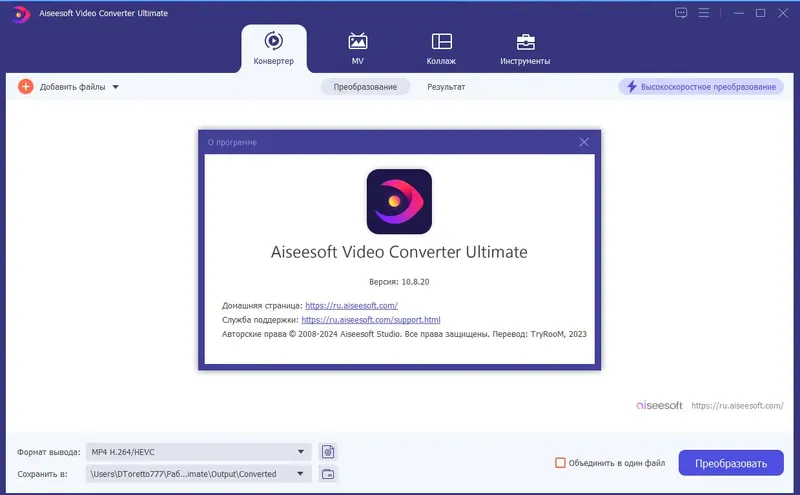Close the О программе dialog
This screenshot has width=800, height=495.
(584, 142)
